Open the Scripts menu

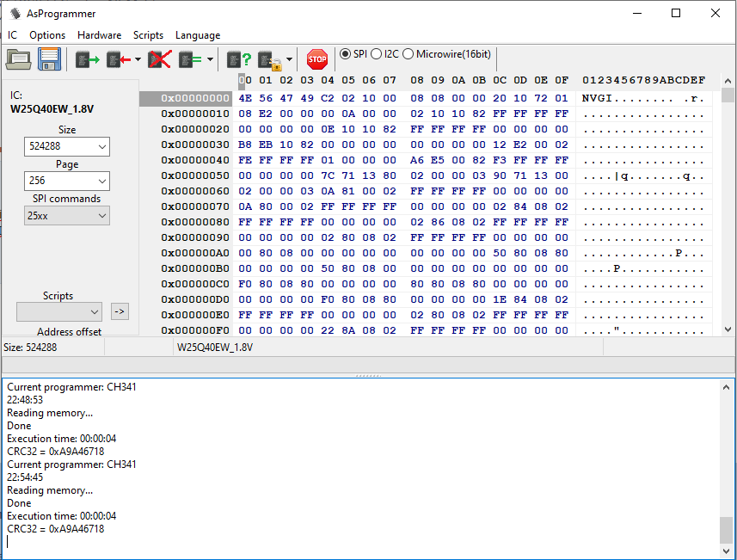[148, 35]
